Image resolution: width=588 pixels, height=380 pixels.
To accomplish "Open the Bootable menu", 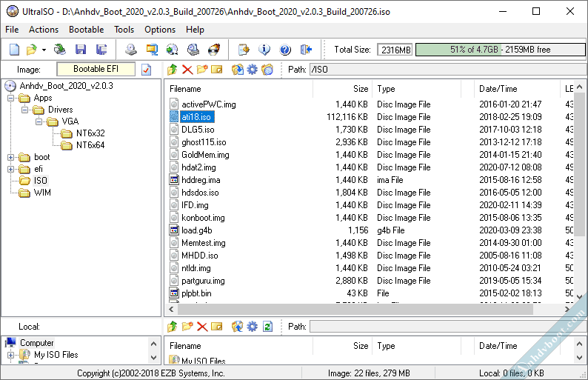I will (x=86, y=30).
